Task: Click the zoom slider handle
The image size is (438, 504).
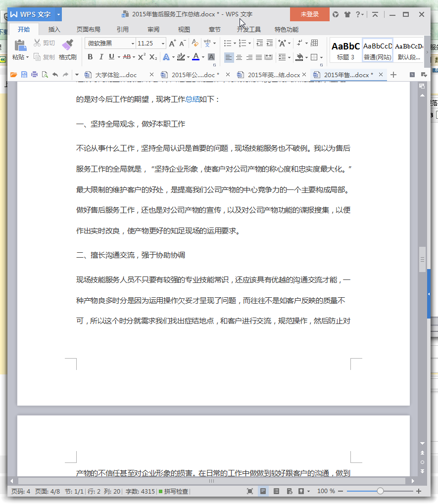Action: (x=380, y=491)
